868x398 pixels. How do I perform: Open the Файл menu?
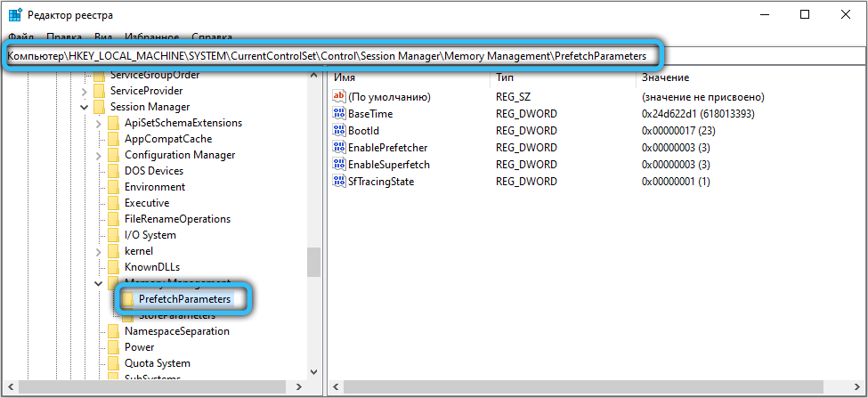point(20,38)
